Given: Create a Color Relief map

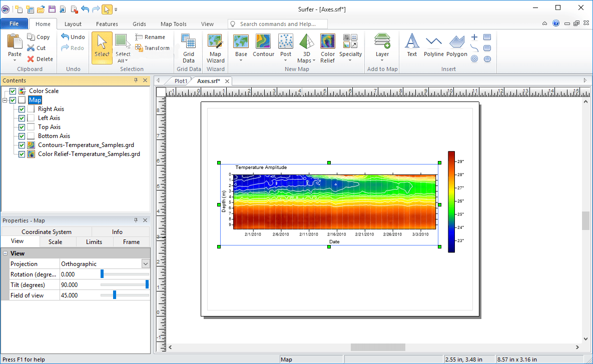Looking at the screenshot, I should pyautogui.click(x=327, y=48).
